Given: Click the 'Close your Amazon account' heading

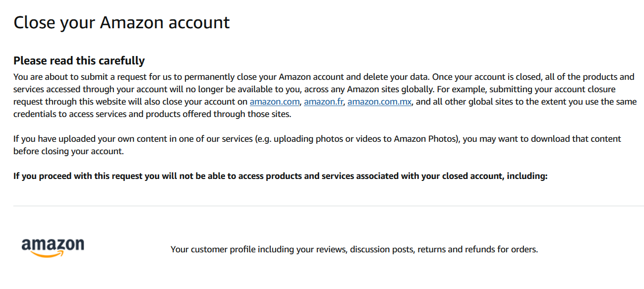Looking at the screenshot, I should coord(122,22).
